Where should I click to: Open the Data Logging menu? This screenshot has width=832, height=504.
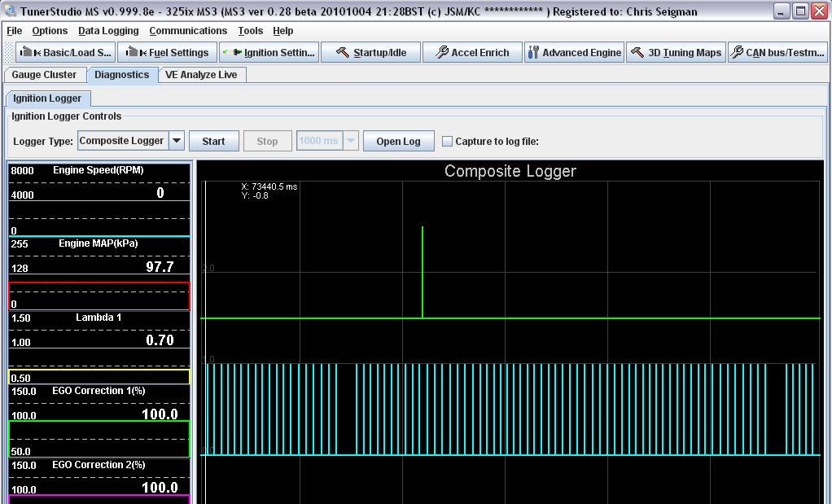tap(108, 31)
